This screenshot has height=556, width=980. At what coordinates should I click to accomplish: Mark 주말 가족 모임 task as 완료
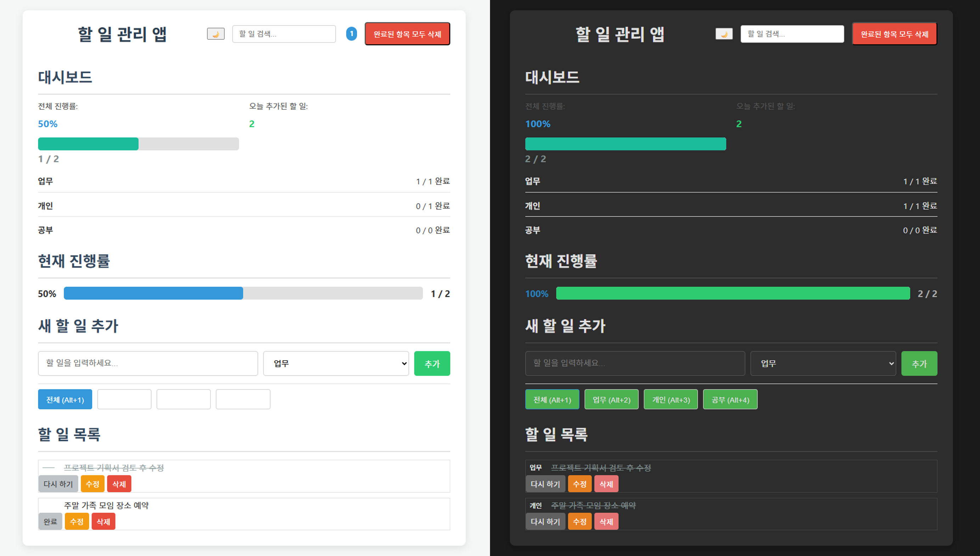pyautogui.click(x=50, y=522)
